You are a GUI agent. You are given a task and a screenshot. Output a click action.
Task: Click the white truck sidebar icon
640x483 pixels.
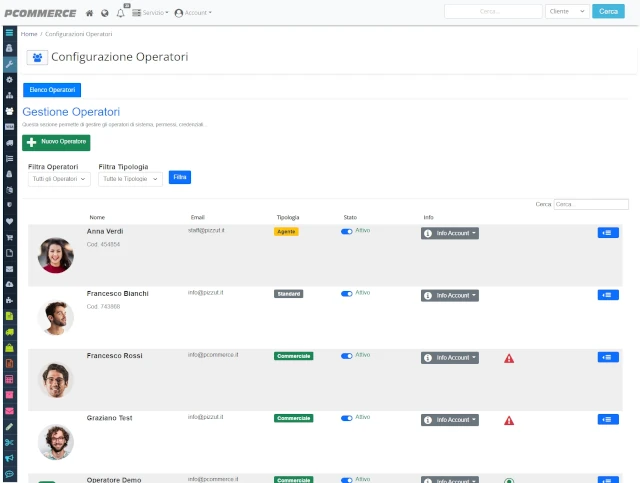coord(9,143)
